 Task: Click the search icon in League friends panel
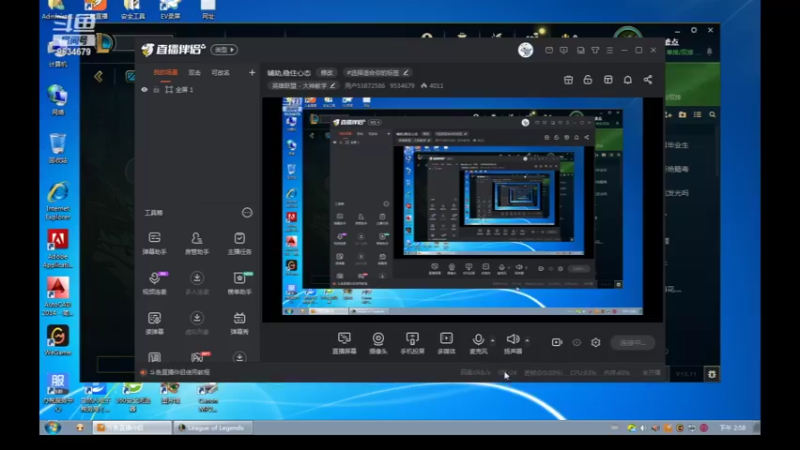(x=712, y=115)
